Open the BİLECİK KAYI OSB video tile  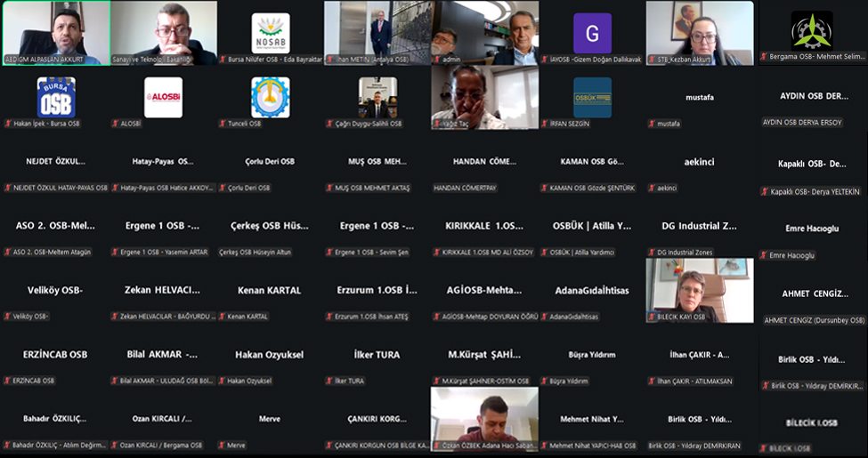pyautogui.click(x=699, y=290)
